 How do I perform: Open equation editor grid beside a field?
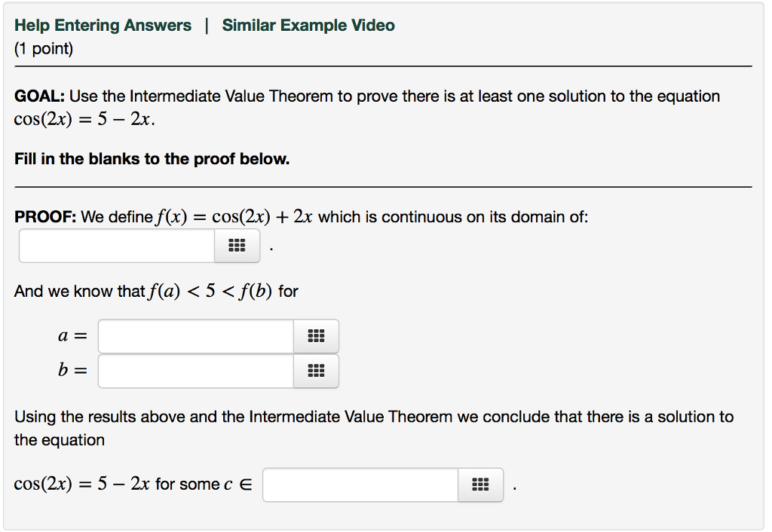316,336
